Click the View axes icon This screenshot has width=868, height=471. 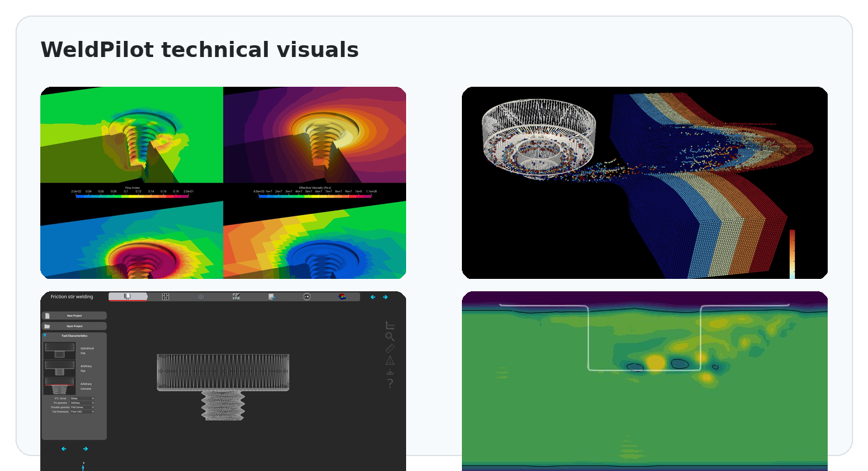click(x=390, y=325)
